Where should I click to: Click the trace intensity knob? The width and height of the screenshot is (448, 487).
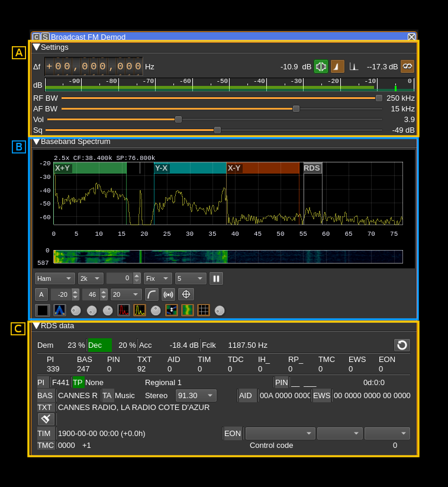coord(156,310)
